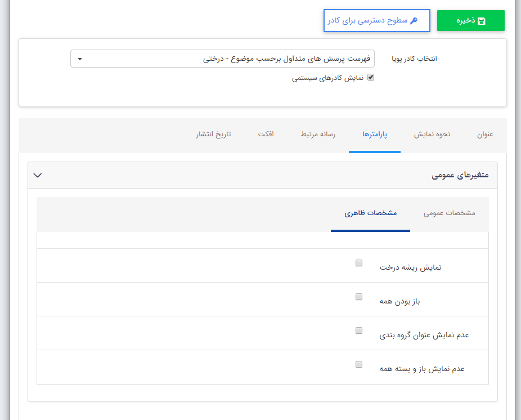The image size is (521, 420).
Task: Select the پارامترها tab
Action: click(375, 135)
